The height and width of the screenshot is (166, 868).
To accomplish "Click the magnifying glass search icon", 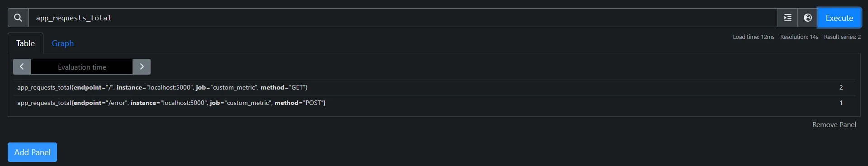I will [18, 18].
